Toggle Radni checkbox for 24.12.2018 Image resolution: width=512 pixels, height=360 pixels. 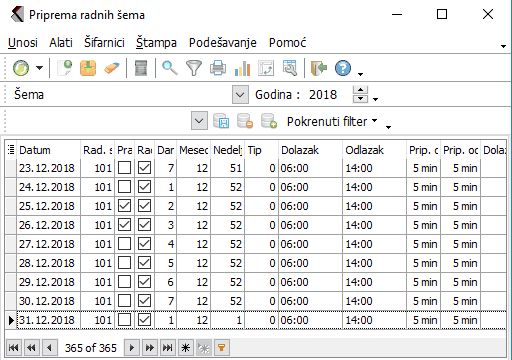coord(144,187)
